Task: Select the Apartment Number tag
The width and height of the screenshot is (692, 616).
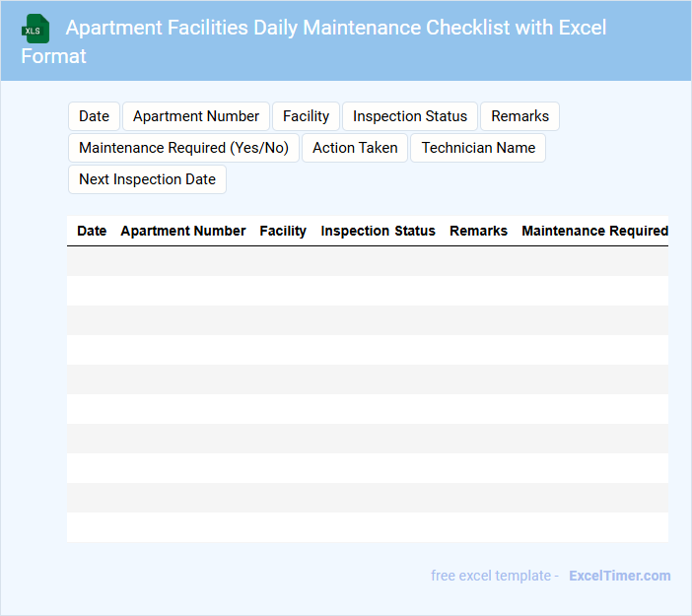Action: tap(195, 116)
